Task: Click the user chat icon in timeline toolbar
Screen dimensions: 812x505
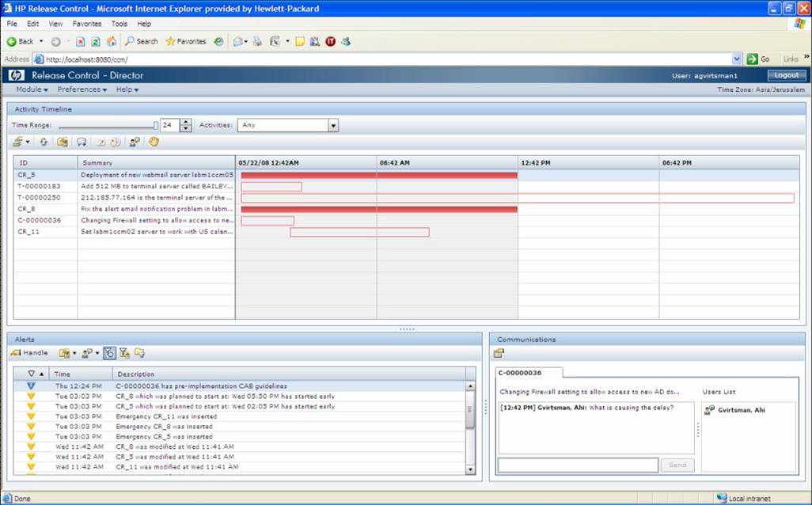Action: tap(135, 142)
